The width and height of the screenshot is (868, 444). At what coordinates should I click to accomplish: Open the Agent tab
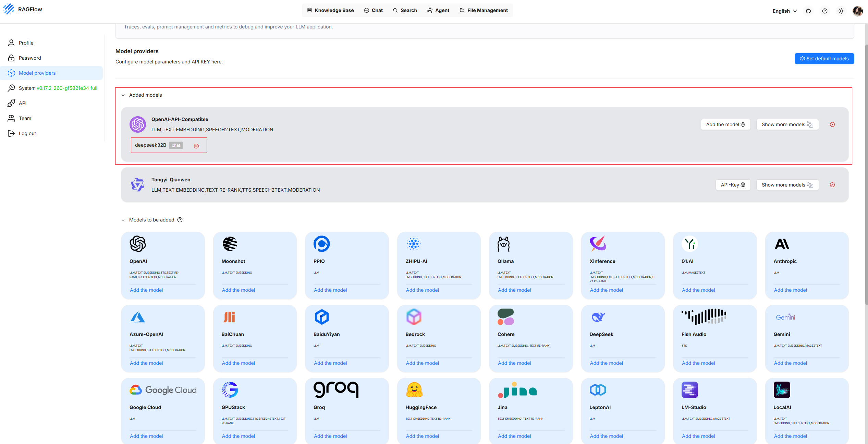coord(438,10)
